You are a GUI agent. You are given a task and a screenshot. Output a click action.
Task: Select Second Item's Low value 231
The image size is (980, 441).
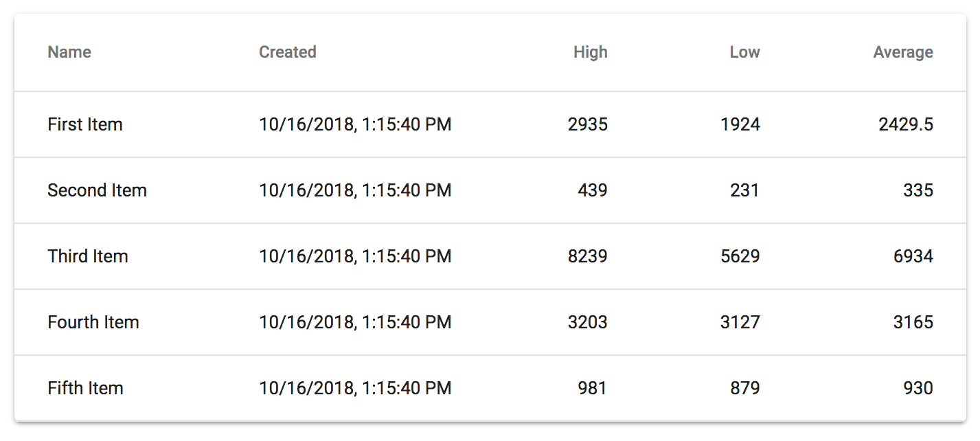pos(744,190)
